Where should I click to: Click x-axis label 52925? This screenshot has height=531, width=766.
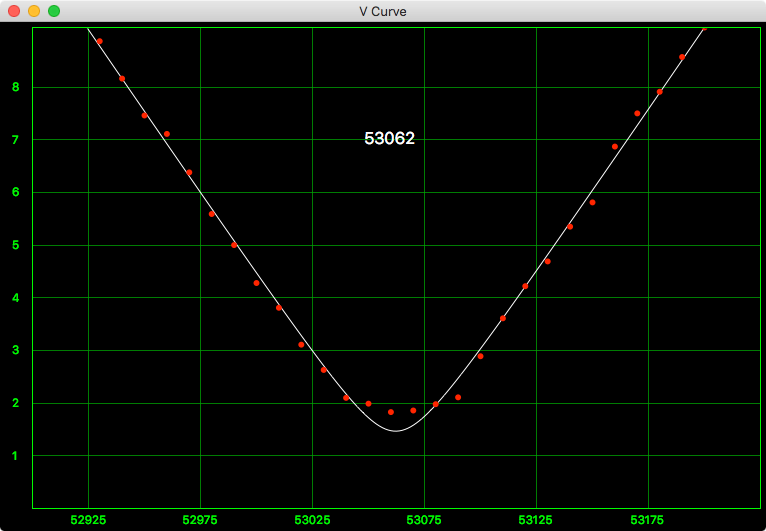coord(88,520)
